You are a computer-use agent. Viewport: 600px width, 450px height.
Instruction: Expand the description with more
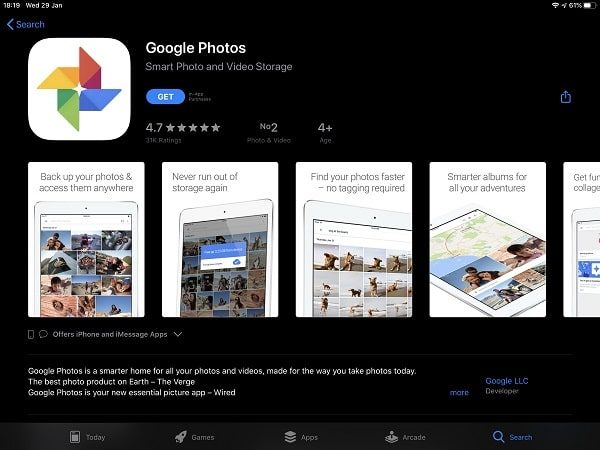click(459, 393)
